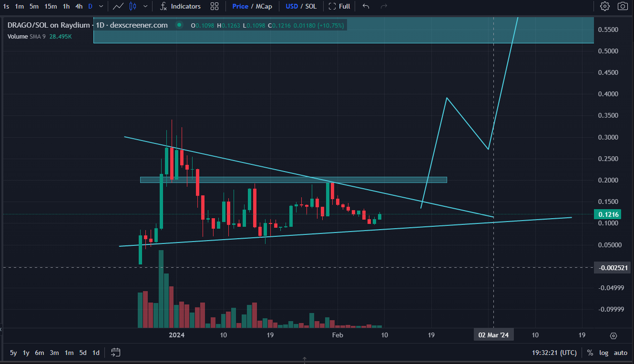Viewport: 634px width, 364px height.
Task: Toggle auto scale mode
Action: (x=620, y=352)
